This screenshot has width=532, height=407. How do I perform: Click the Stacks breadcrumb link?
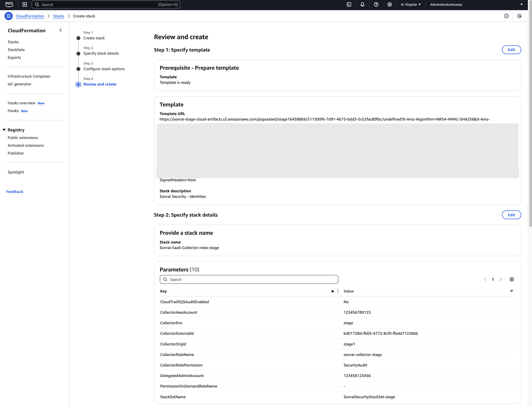coord(59,16)
